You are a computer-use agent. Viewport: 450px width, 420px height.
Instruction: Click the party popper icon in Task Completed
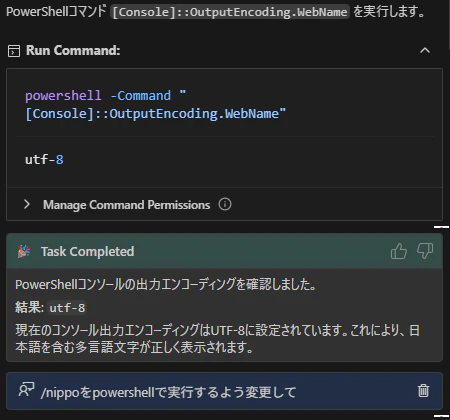point(24,251)
